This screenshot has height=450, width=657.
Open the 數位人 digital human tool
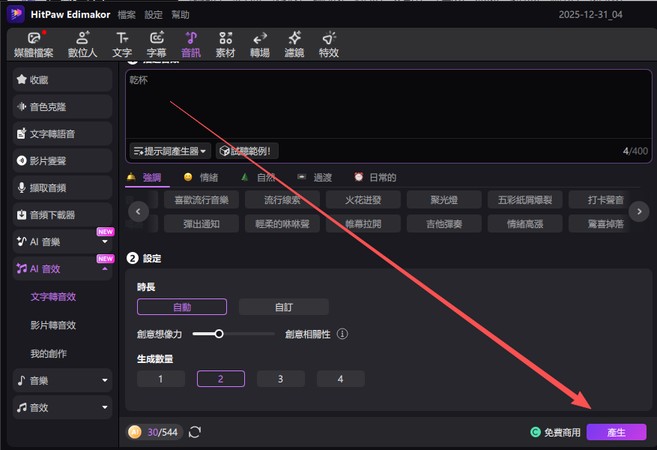coord(82,44)
